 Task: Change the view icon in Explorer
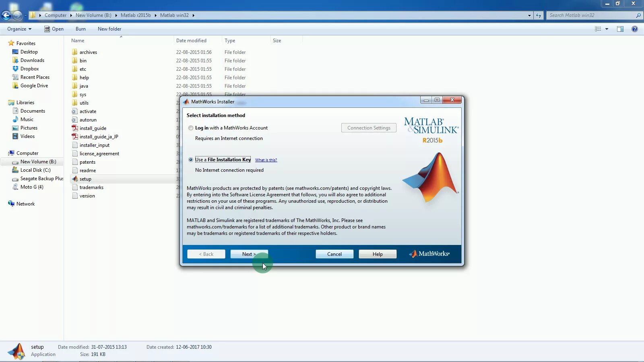click(598, 29)
